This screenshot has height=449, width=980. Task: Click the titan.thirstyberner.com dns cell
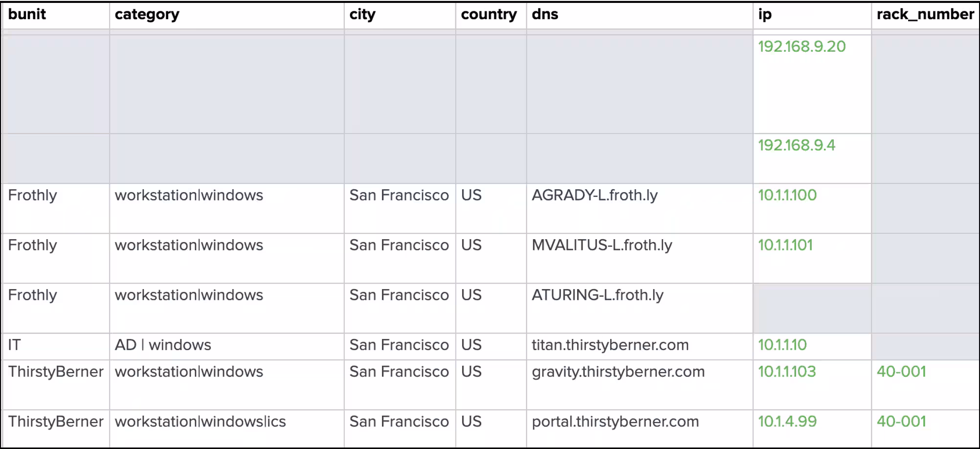(x=610, y=345)
